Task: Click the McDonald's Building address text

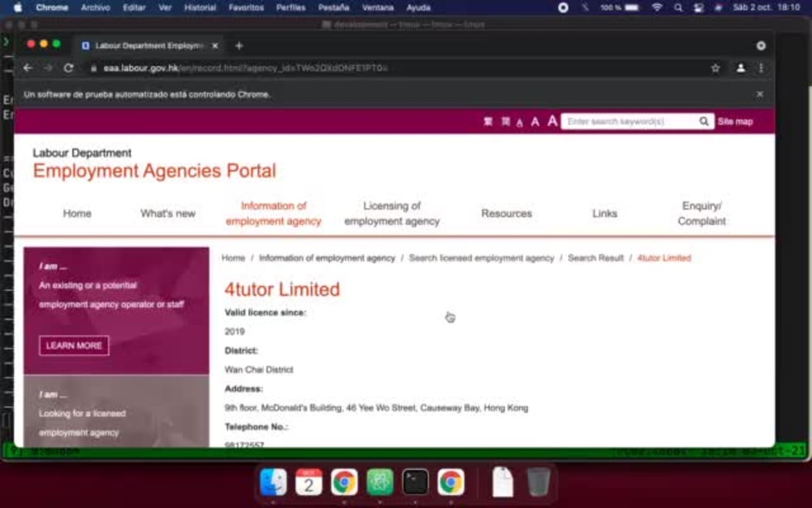Action: (x=376, y=408)
